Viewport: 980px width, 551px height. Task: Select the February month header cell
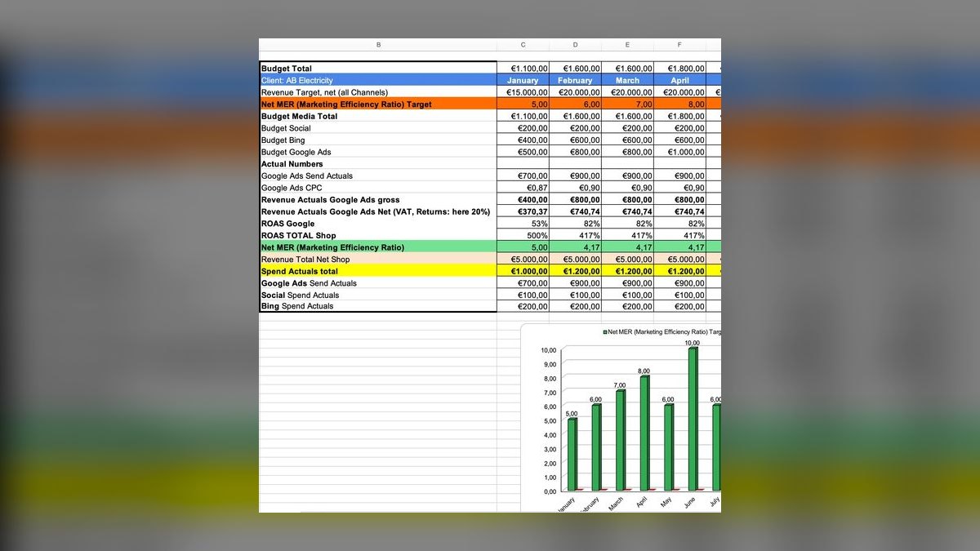575,80
